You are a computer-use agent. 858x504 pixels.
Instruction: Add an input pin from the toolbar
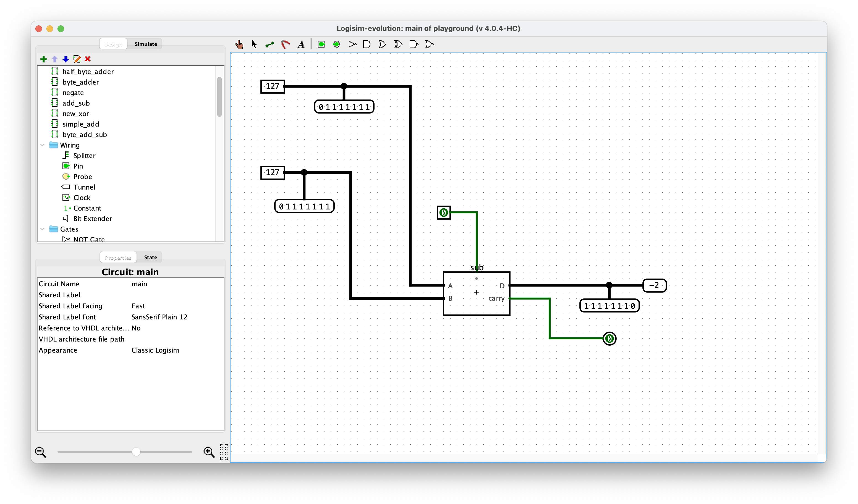[x=321, y=44]
